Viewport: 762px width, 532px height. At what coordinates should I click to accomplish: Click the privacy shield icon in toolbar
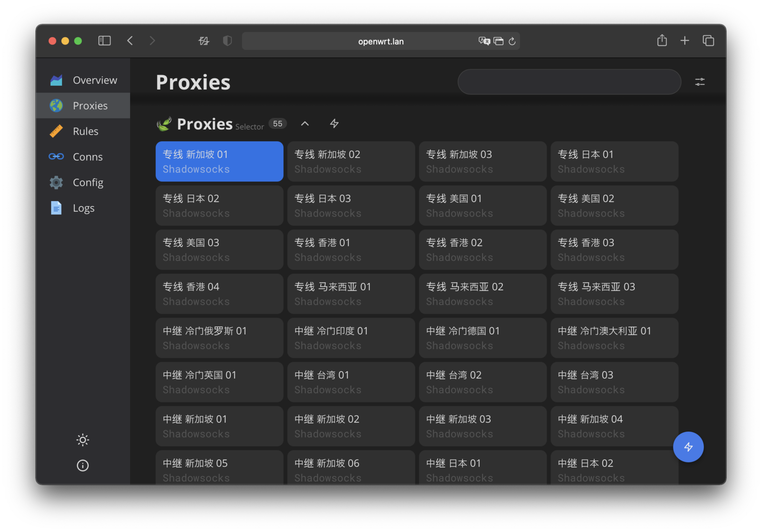pos(228,41)
